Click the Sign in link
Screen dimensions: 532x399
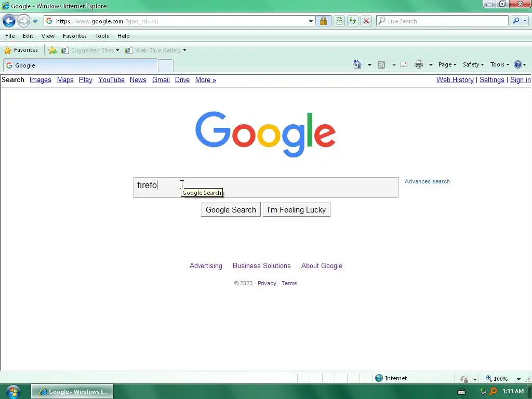tap(521, 79)
